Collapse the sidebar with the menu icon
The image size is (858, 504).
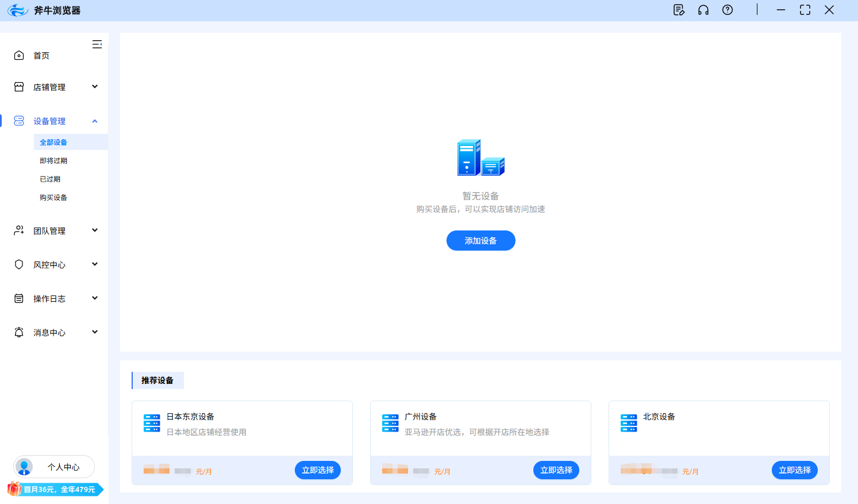pos(97,44)
